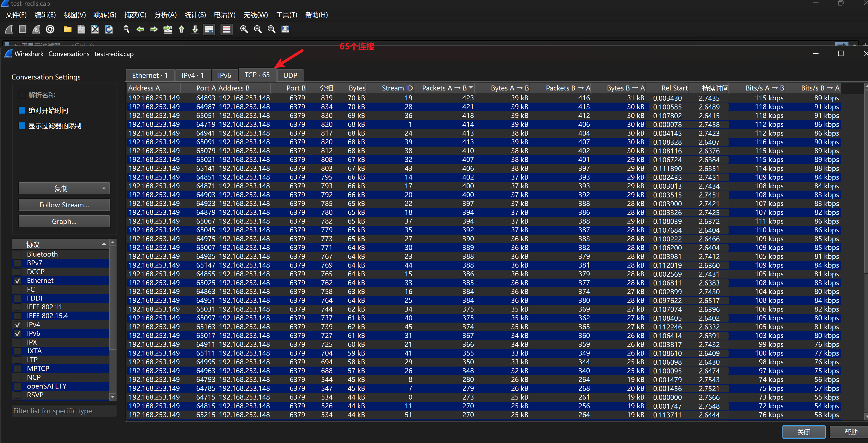Image resolution: width=868 pixels, height=443 pixels.
Task: Open the capture options gear icon
Action: [x=50, y=29]
